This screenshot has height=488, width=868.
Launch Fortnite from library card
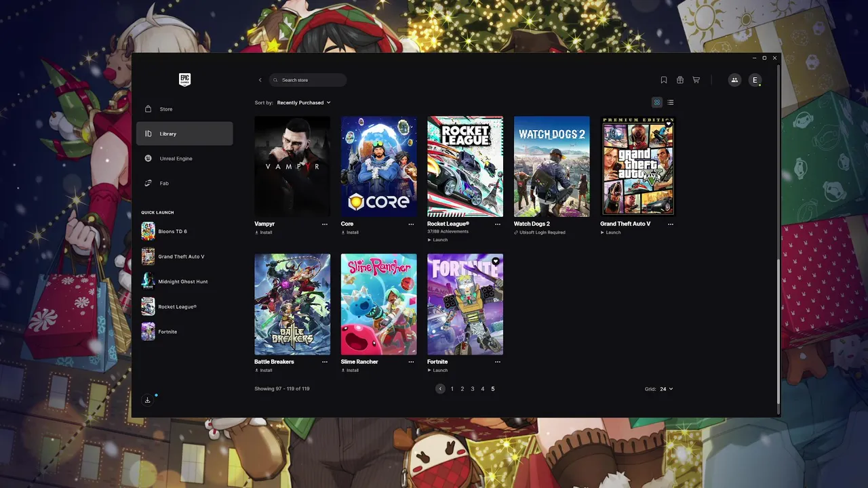point(438,371)
